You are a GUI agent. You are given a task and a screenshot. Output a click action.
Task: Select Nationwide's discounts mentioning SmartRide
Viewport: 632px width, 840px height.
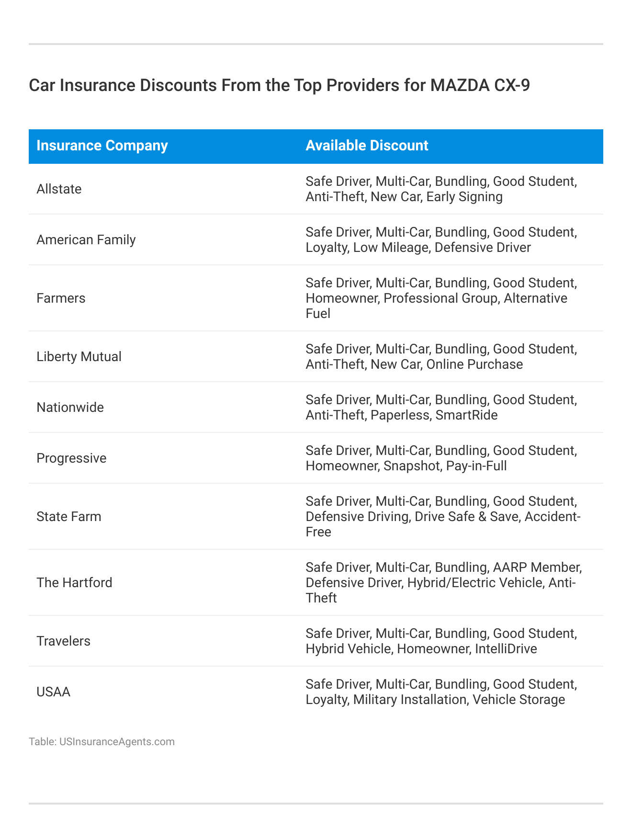441,408
